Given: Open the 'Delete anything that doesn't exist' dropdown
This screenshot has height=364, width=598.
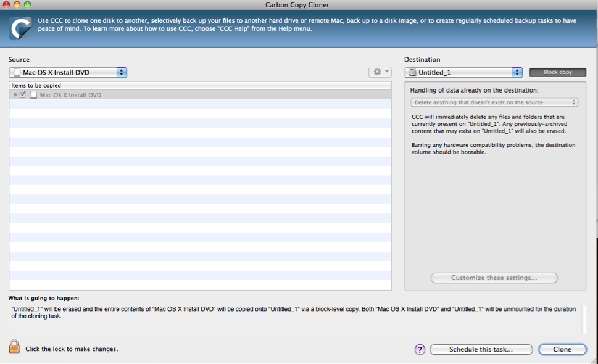Looking at the screenshot, I should 494,102.
